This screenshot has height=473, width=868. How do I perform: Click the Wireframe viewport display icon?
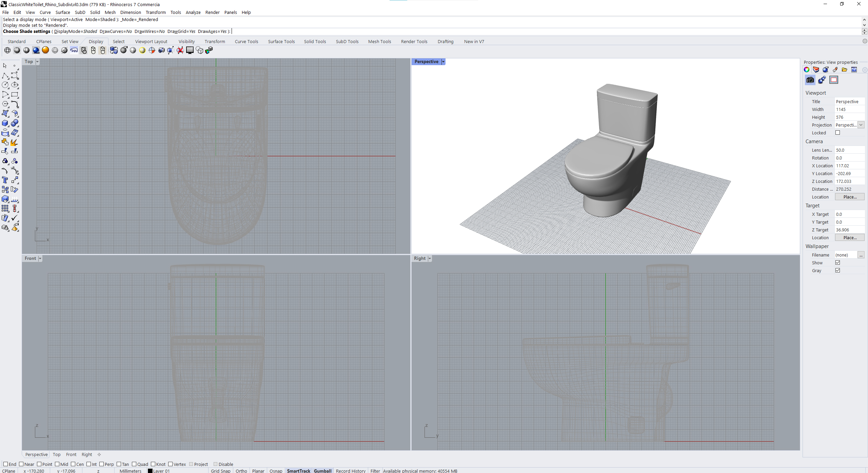(7, 50)
